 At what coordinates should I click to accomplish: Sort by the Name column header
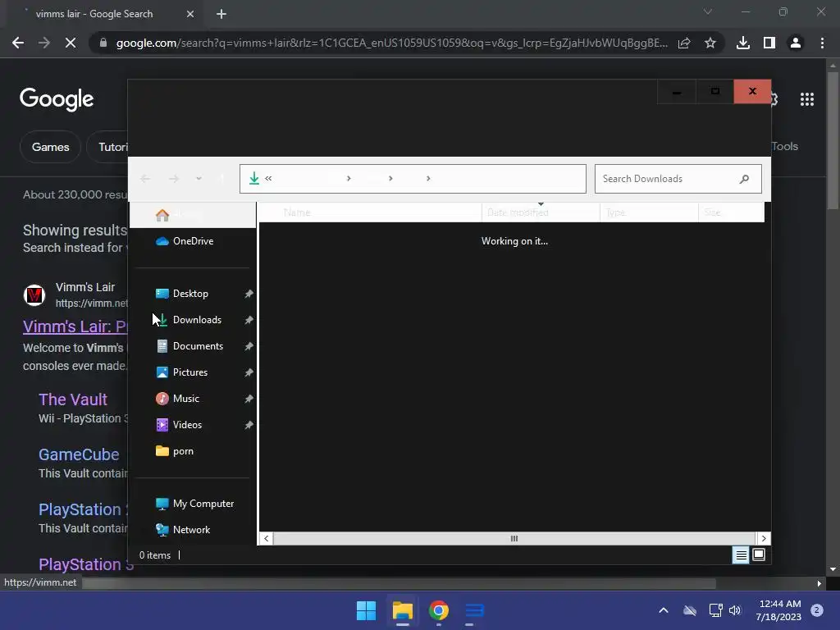(x=370, y=212)
